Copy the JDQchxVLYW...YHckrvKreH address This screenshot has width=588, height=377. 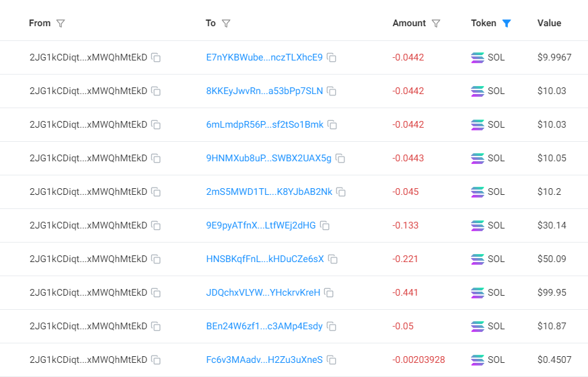[329, 293]
